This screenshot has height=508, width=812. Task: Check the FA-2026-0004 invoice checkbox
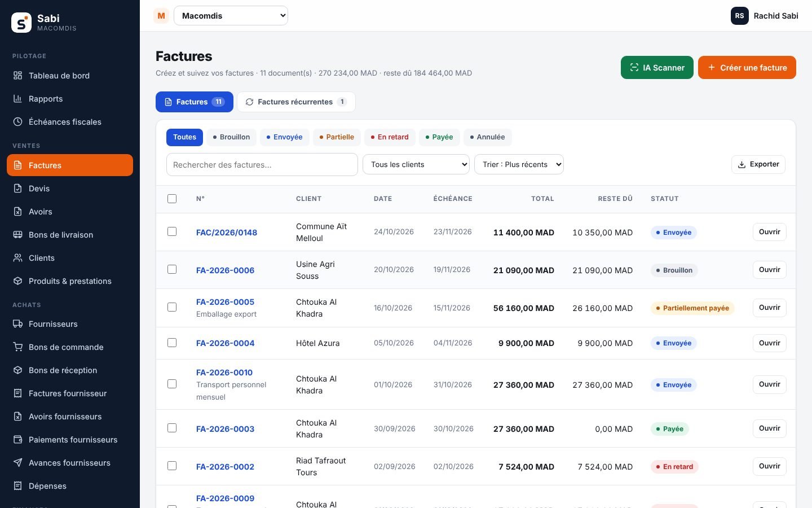[172, 343]
